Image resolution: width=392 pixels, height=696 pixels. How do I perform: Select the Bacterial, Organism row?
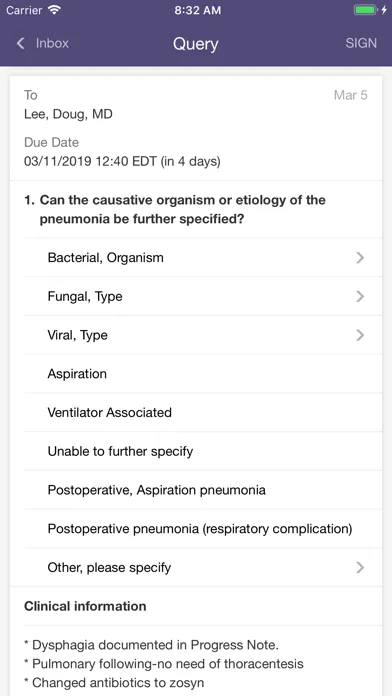pos(203,257)
